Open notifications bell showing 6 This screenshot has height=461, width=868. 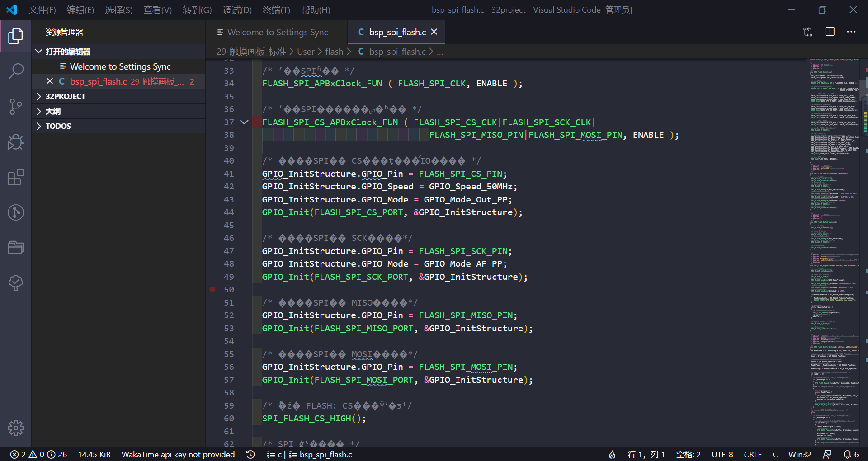[x=851, y=454]
